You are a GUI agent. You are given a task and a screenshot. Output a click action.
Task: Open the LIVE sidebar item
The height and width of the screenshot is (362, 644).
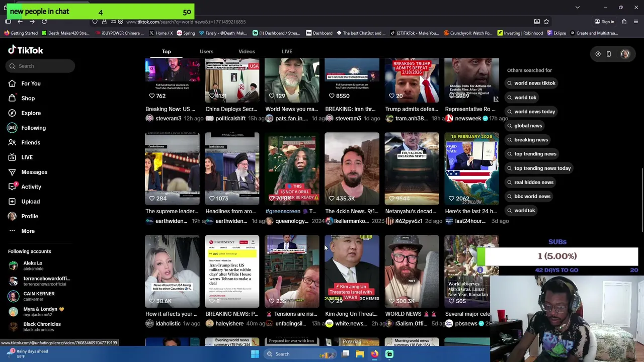(x=27, y=157)
